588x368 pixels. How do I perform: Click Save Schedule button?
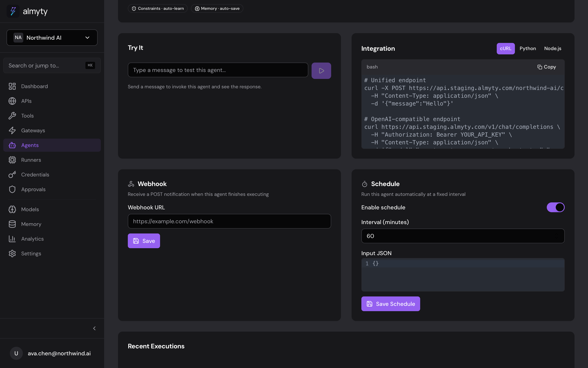click(390, 304)
